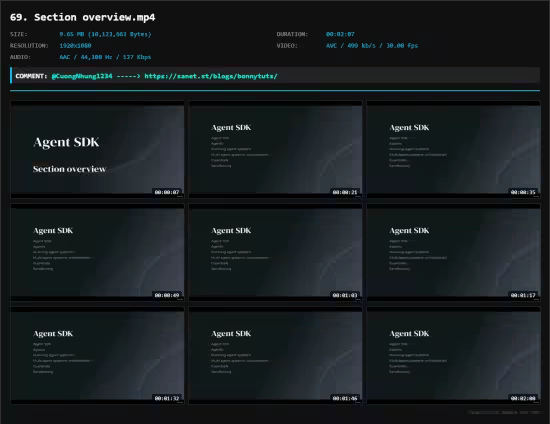Click the "DURATION:" label
Image resolution: width=550 pixels, height=424 pixels.
(x=292, y=34)
